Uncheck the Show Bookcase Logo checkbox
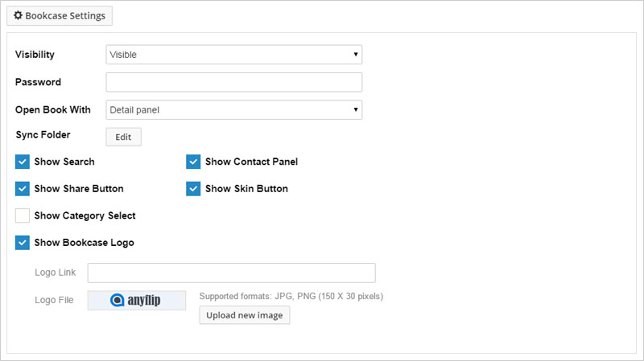This screenshot has height=361, width=644. click(23, 243)
